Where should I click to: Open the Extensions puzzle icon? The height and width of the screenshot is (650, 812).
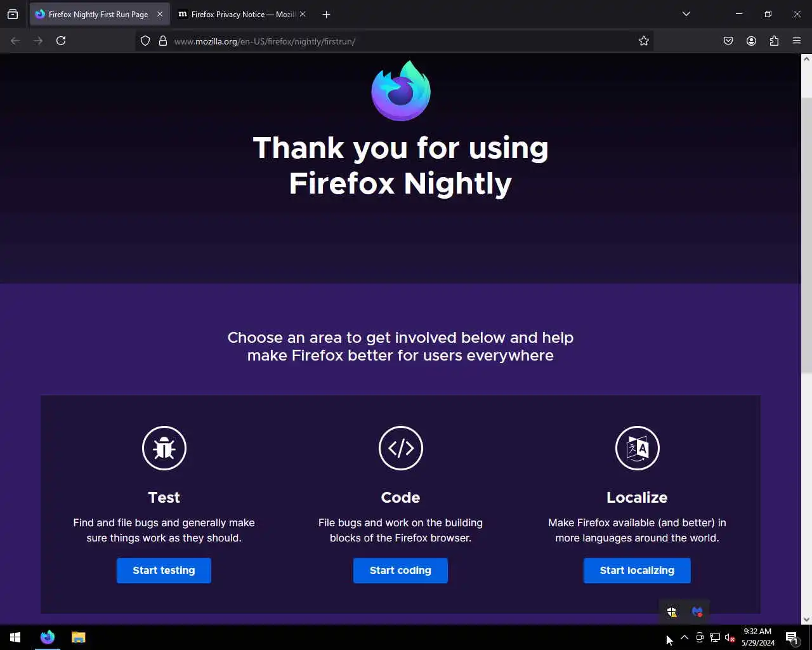[x=774, y=41]
